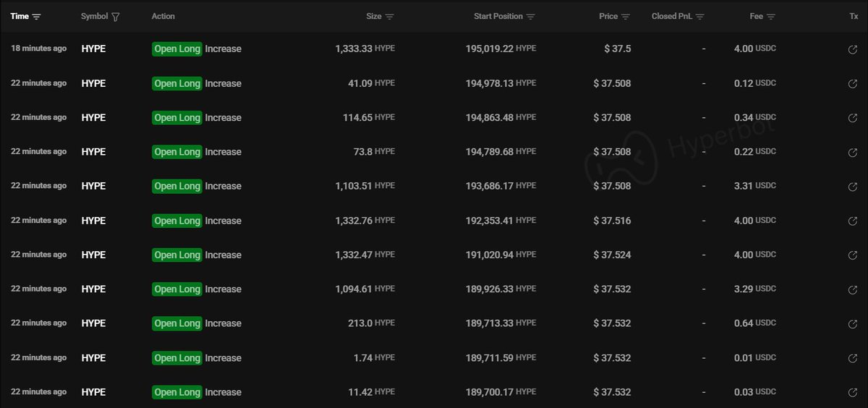Click the Open Long badge at $37.516

pyautogui.click(x=177, y=221)
